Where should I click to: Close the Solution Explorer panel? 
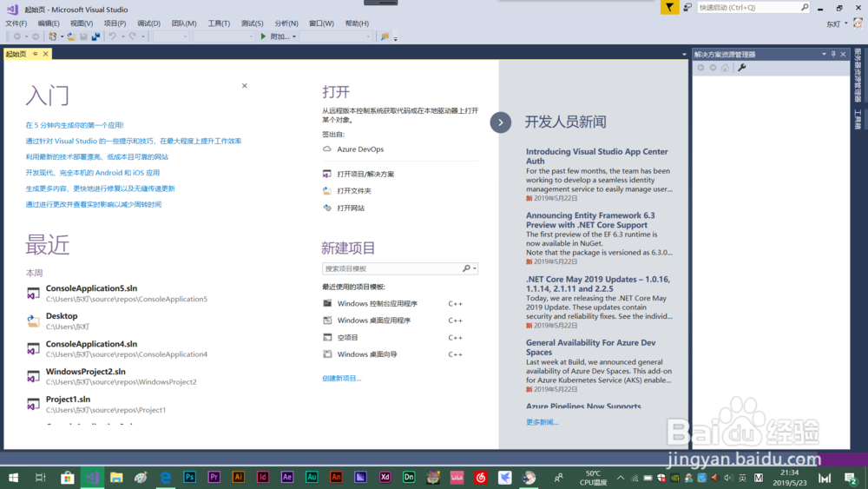[x=843, y=54]
